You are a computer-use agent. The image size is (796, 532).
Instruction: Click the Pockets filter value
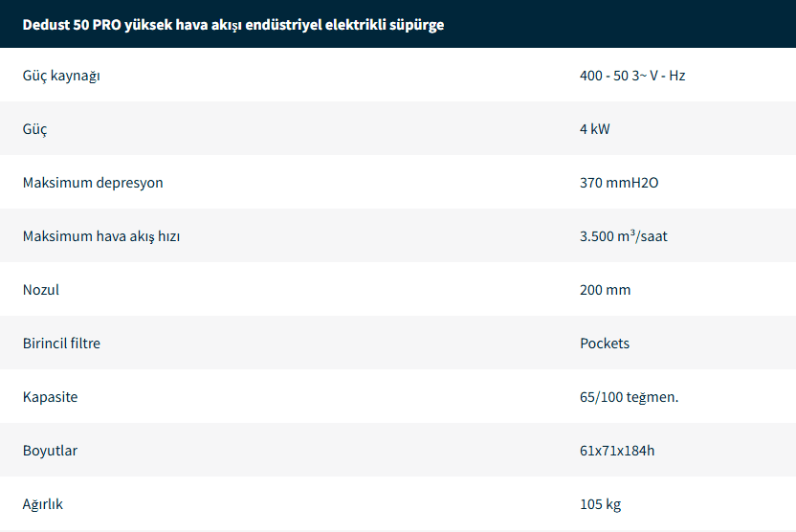(605, 344)
